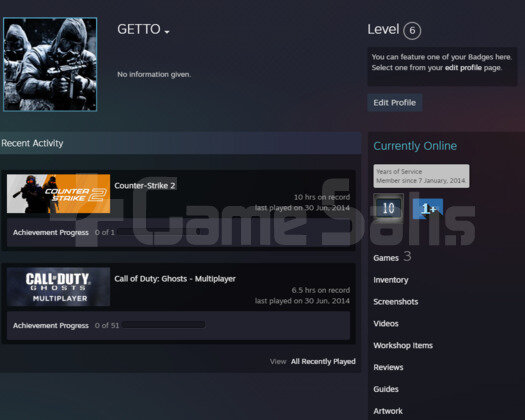Viewport: 525px width, 420px height.
Task: Open the Games list link
Action: pos(386,258)
